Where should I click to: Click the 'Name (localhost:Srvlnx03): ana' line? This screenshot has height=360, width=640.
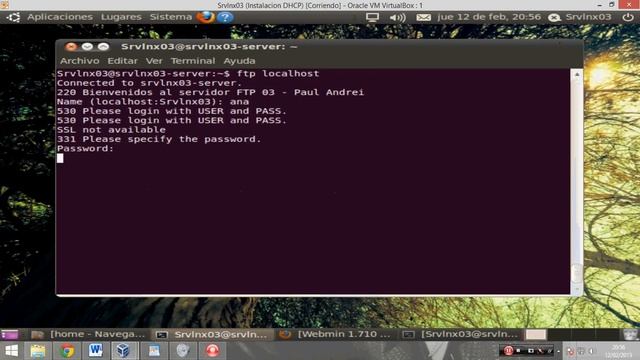(x=153, y=102)
